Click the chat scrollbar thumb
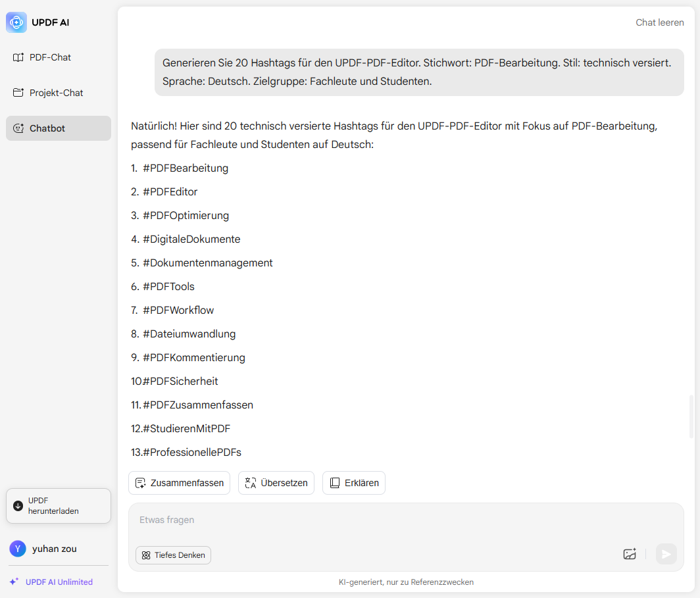Viewport: 700px width, 598px height. [x=691, y=416]
